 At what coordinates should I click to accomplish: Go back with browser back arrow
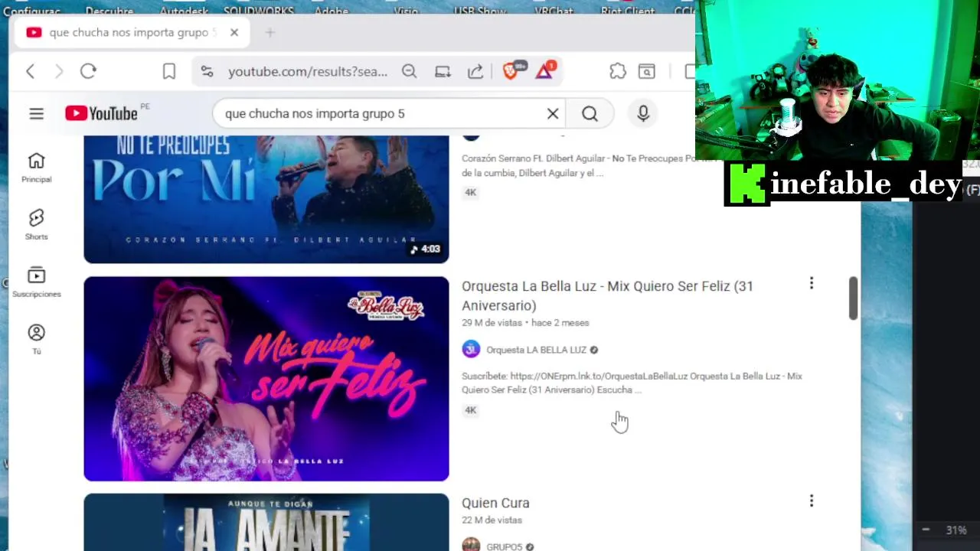[31, 71]
